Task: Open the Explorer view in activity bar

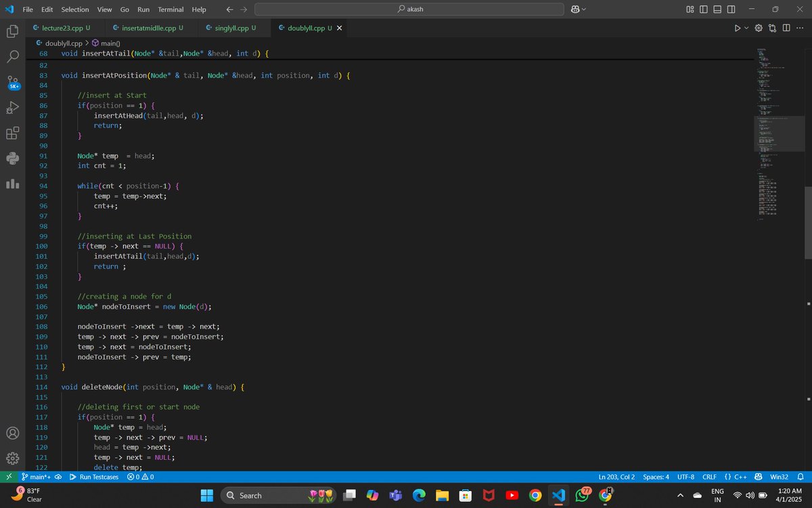Action: (12, 31)
